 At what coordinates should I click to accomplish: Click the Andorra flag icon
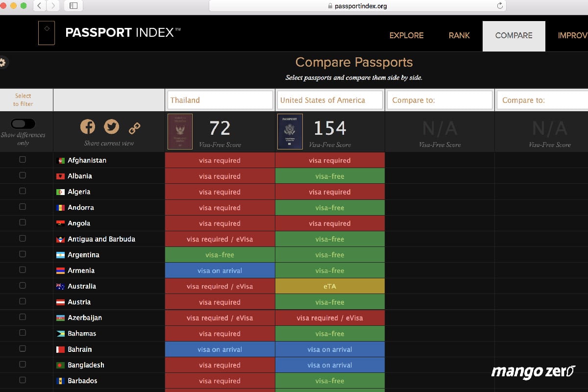pos(61,207)
